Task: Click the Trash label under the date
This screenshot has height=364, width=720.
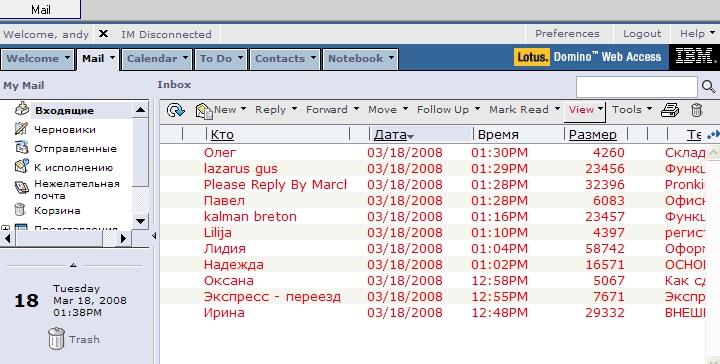Action: 84,339
